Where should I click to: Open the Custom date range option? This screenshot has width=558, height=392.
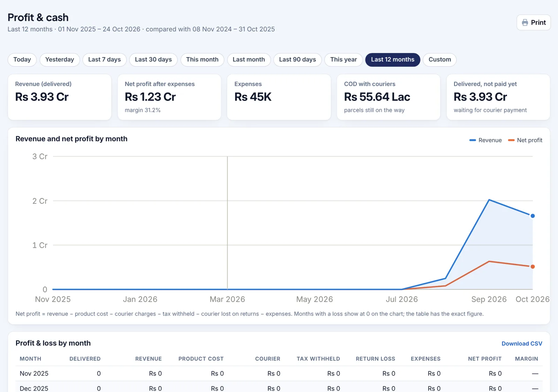tap(440, 60)
